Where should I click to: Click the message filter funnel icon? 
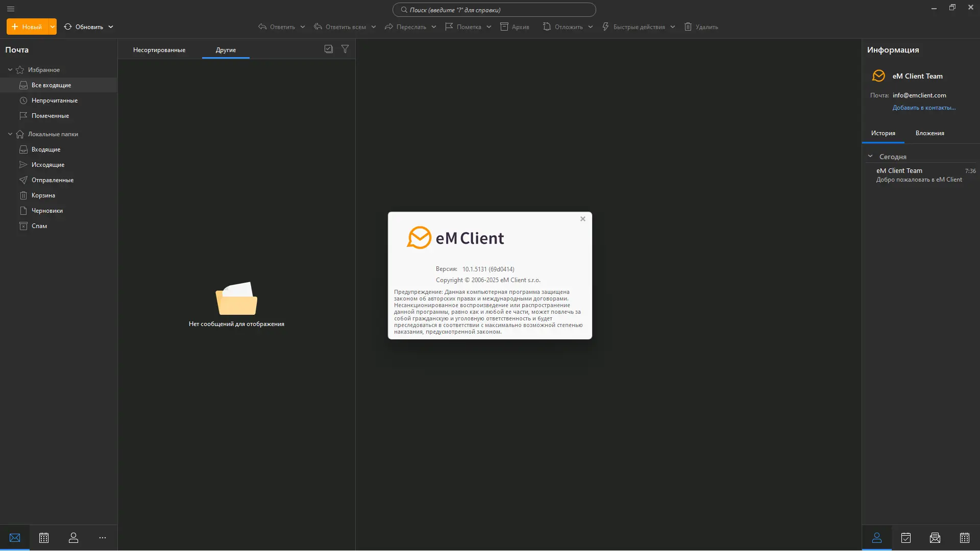(345, 49)
